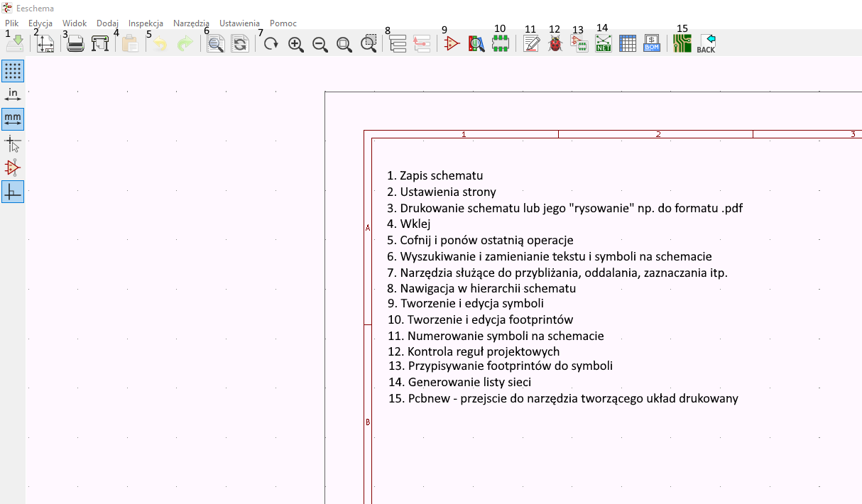Open the schematic hierarchy navigator
The height and width of the screenshot is (504, 862).
point(398,44)
